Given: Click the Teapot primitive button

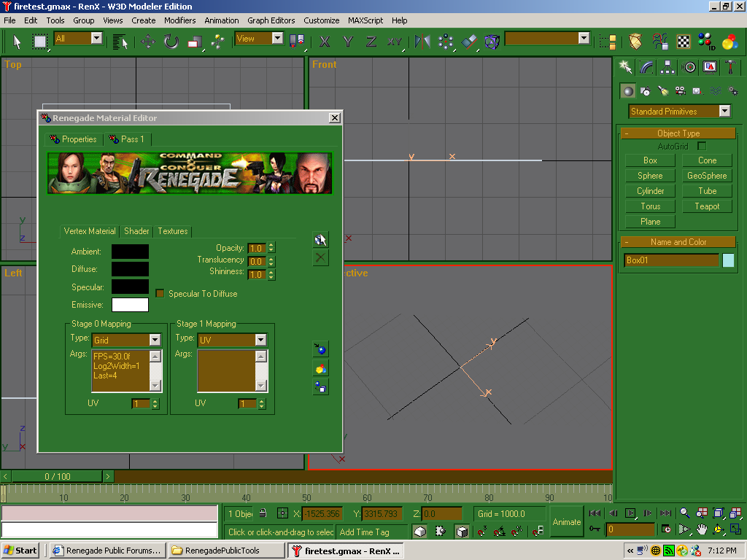Looking at the screenshot, I should (x=707, y=206).
